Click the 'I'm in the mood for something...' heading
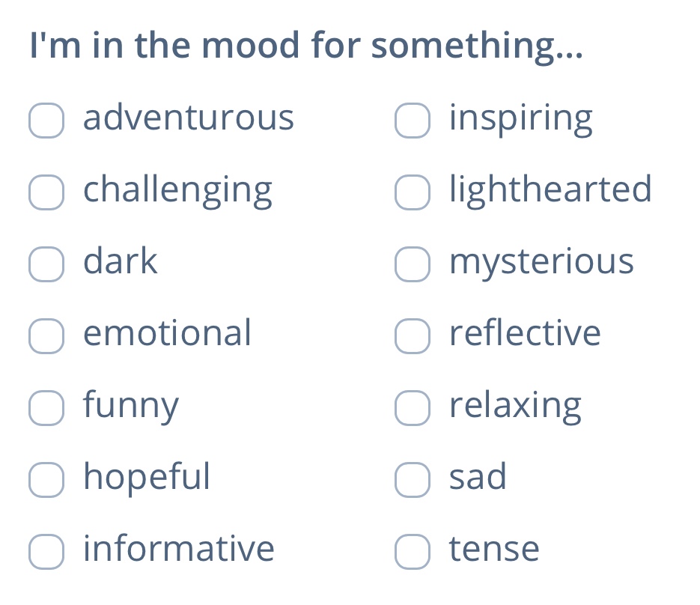This screenshot has height=605, width=700. coord(305,46)
